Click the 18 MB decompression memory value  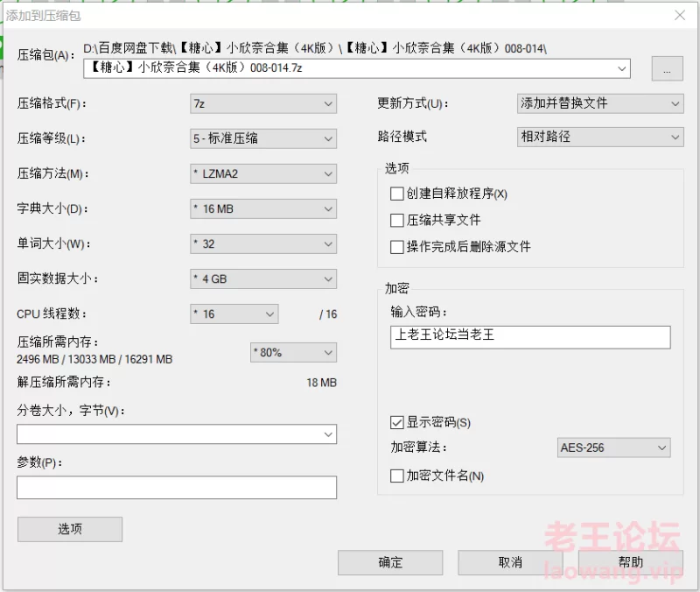(321, 383)
